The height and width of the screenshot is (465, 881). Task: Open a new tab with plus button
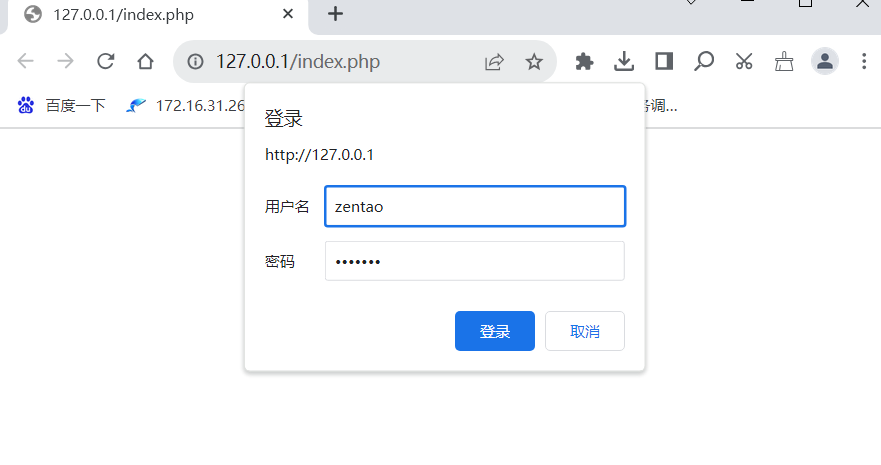pos(335,13)
